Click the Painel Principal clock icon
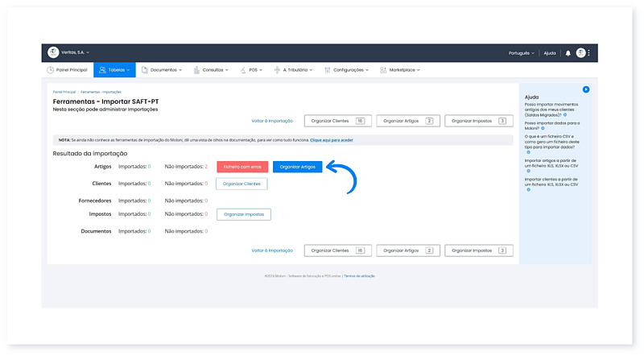The image size is (644, 356). click(x=50, y=70)
